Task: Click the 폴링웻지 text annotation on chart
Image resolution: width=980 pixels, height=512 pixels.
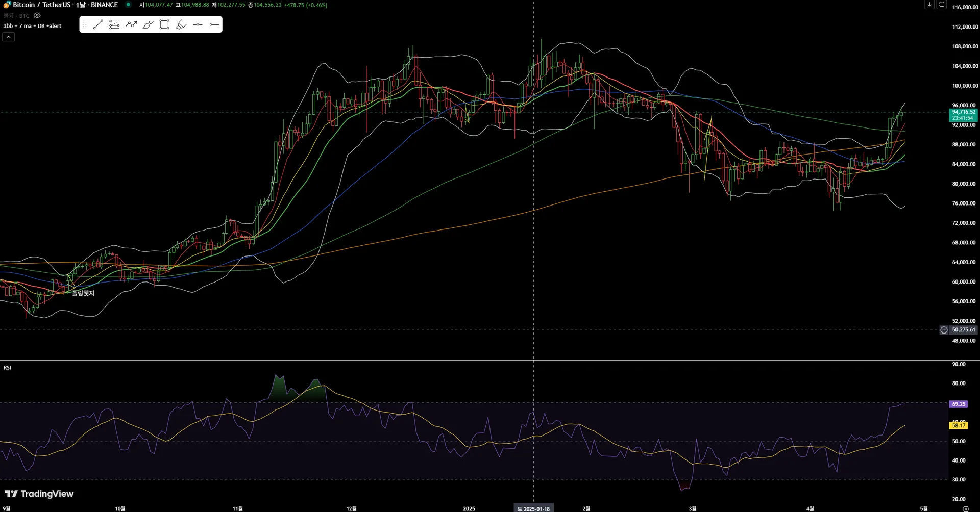Action: pos(83,293)
